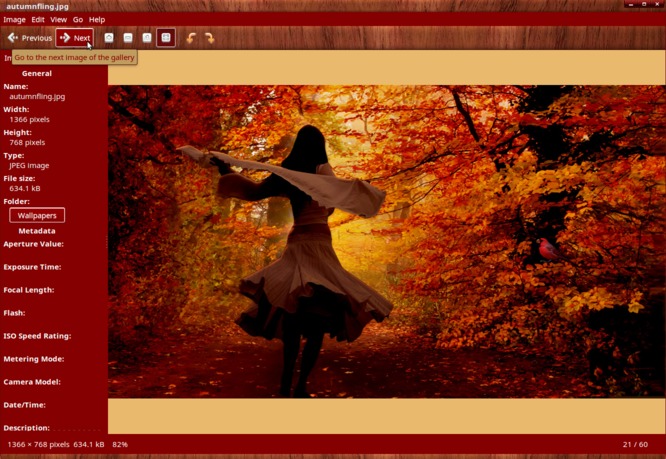The image size is (666, 459).
Task: Toggle the Best Fit zoom icon
Action: [x=166, y=38]
